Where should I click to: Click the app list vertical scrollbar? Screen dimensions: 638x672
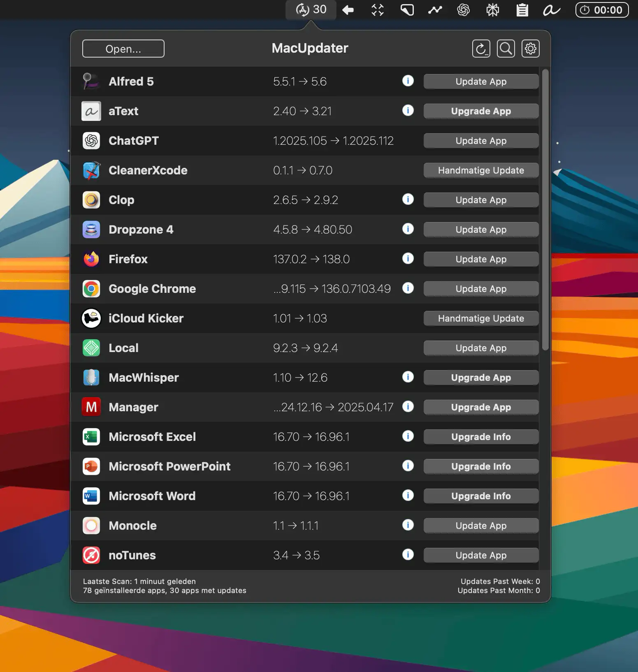click(x=545, y=210)
